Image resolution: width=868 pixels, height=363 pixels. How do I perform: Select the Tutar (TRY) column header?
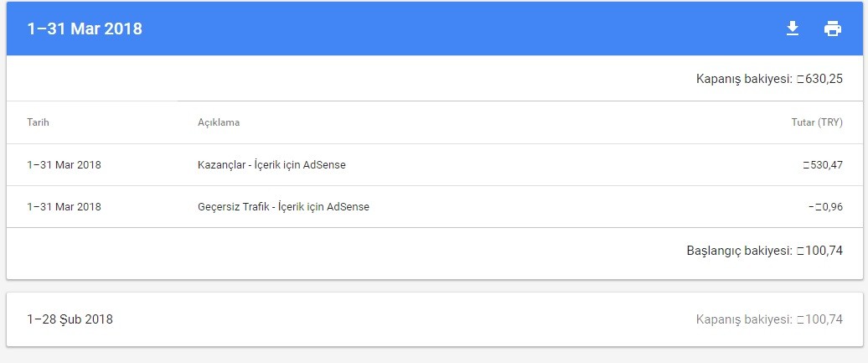(817, 122)
